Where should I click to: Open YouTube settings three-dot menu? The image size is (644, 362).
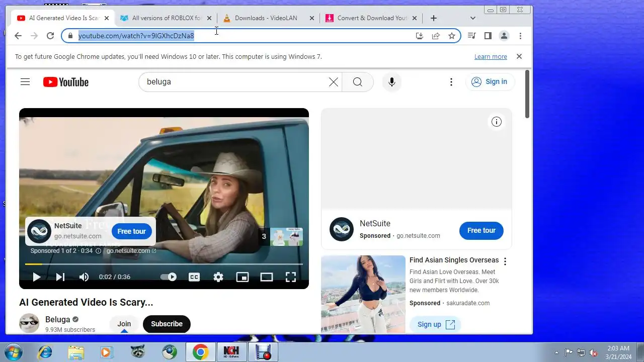pos(451,82)
